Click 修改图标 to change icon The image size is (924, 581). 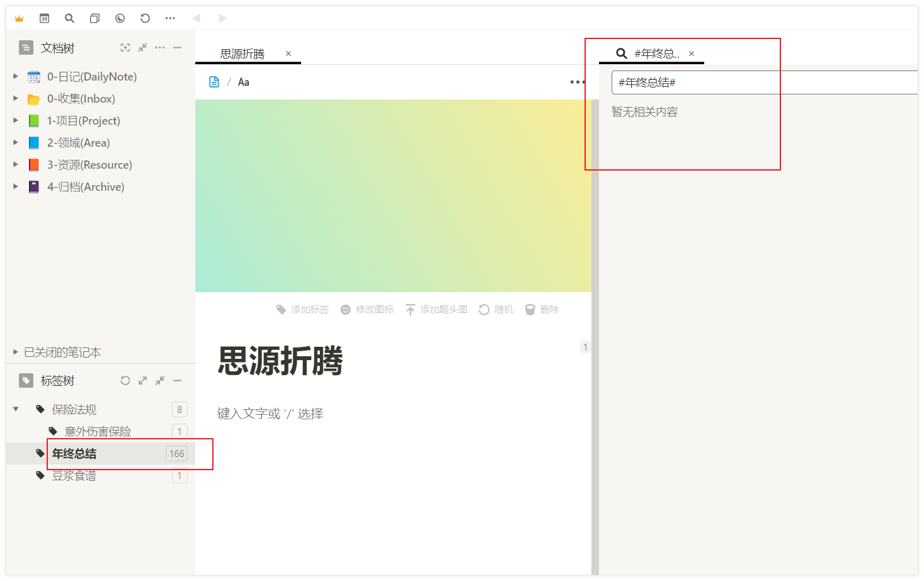pyautogui.click(x=367, y=310)
